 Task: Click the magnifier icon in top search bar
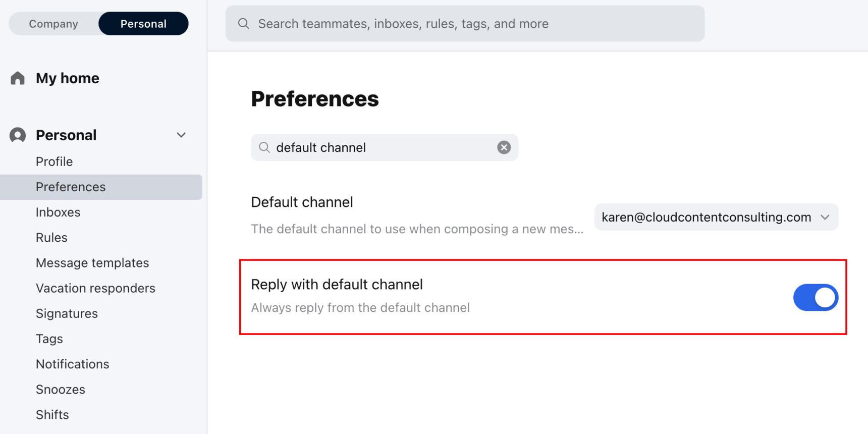[243, 23]
